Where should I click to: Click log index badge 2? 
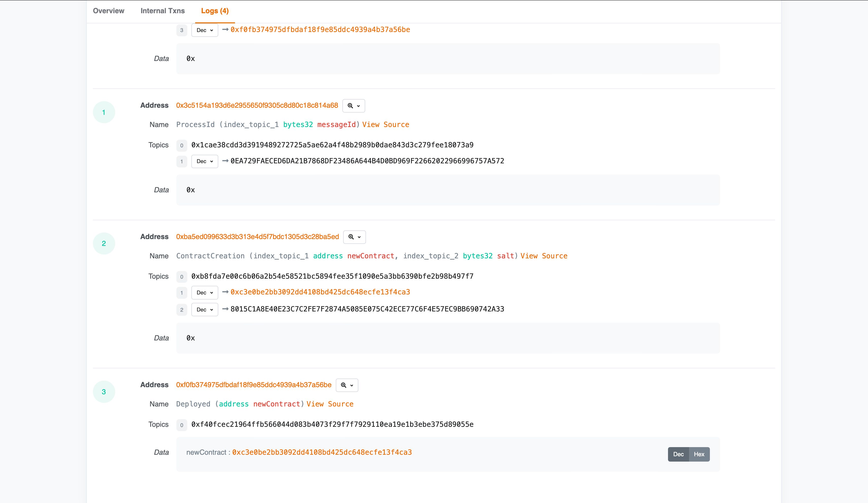click(104, 243)
